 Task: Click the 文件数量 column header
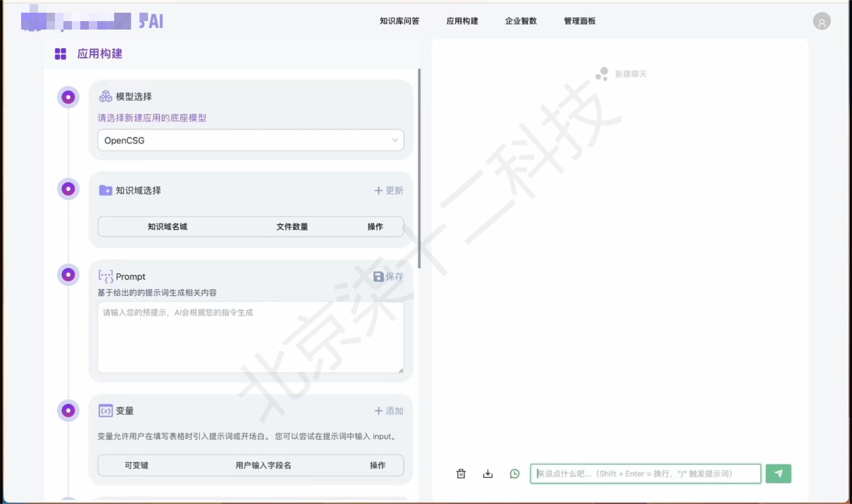292,226
